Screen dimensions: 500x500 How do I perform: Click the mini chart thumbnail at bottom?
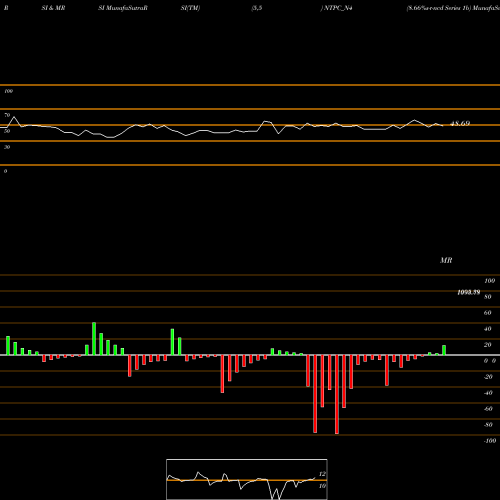pyautogui.click(x=247, y=479)
